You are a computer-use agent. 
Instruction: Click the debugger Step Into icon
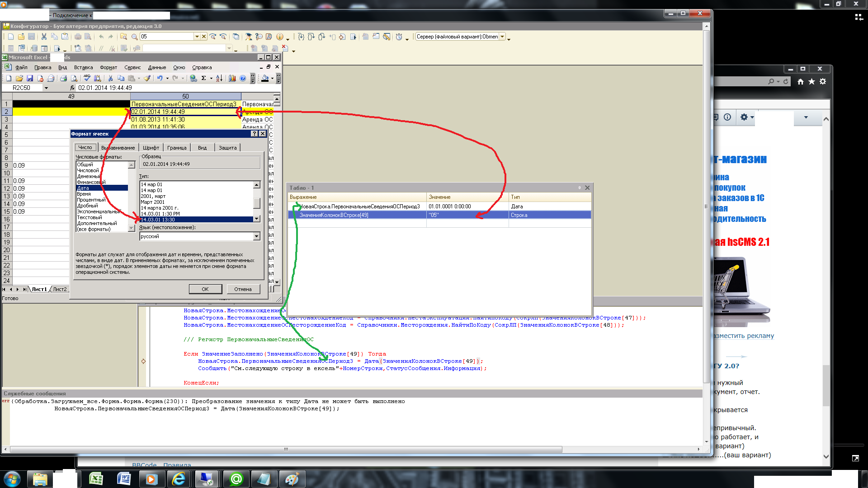point(301,37)
